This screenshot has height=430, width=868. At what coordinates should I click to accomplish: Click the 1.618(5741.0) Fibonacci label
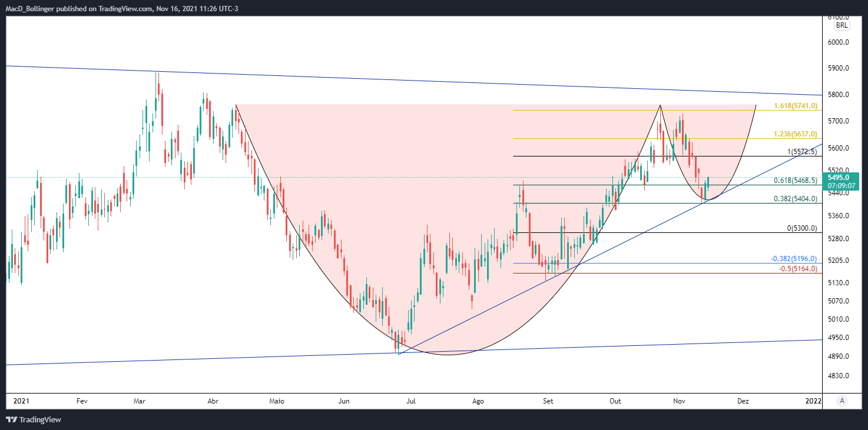click(795, 106)
